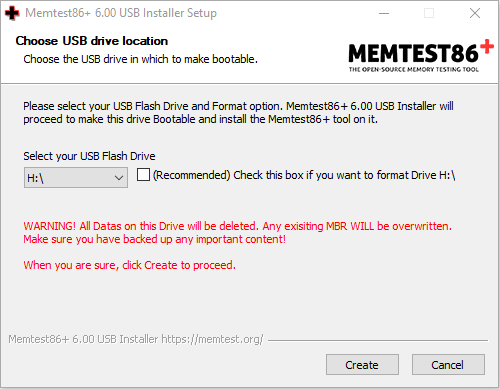The image size is (500, 389).
Task: Click the red WARNING data deletion message
Action: [237, 233]
